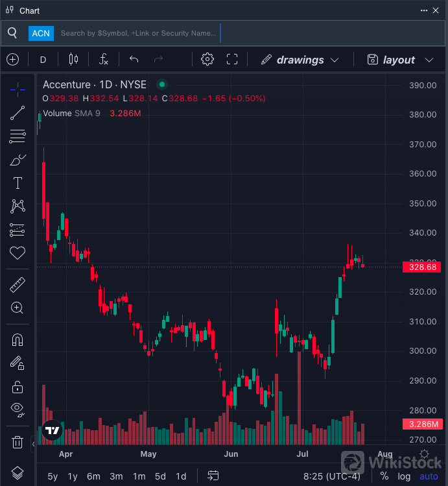The image size is (448, 486).
Task: Open the indicators fx menu
Action: click(103, 60)
